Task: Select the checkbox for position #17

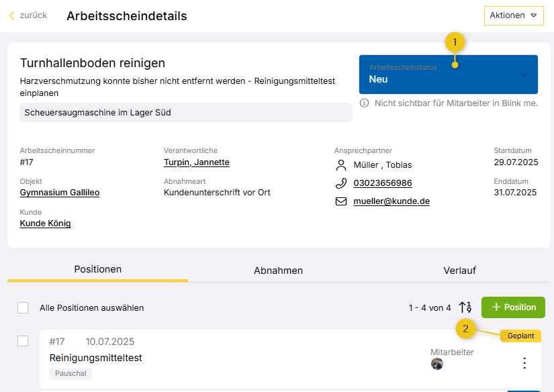Action: 23,341
